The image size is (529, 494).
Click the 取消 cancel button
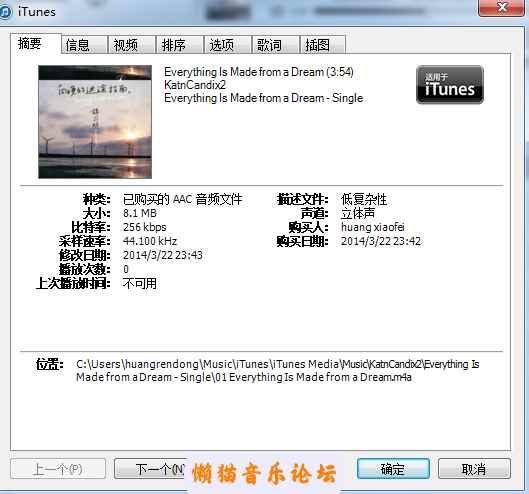(x=474, y=469)
